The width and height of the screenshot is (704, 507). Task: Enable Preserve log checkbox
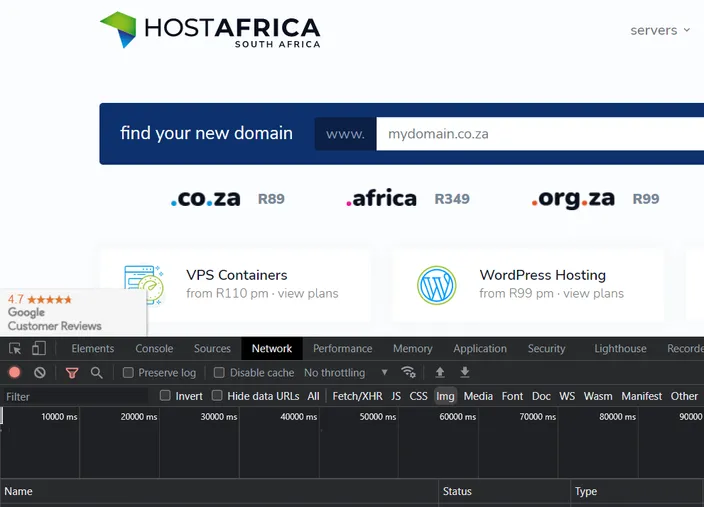point(128,373)
